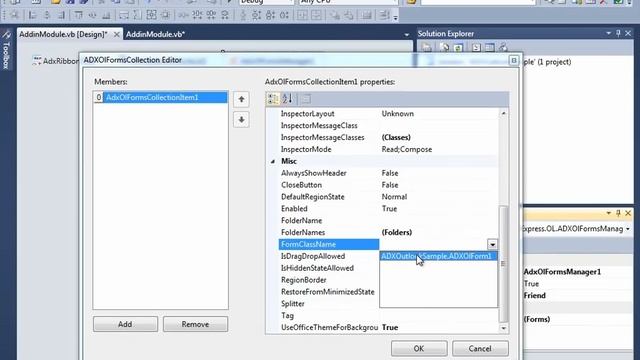Click Categorized view icon in property grid

click(x=273, y=98)
